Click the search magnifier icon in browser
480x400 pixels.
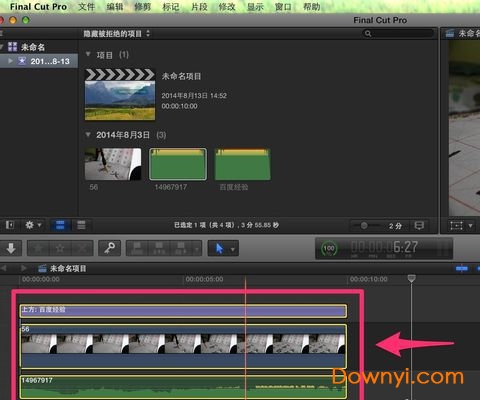click(368, 34)
